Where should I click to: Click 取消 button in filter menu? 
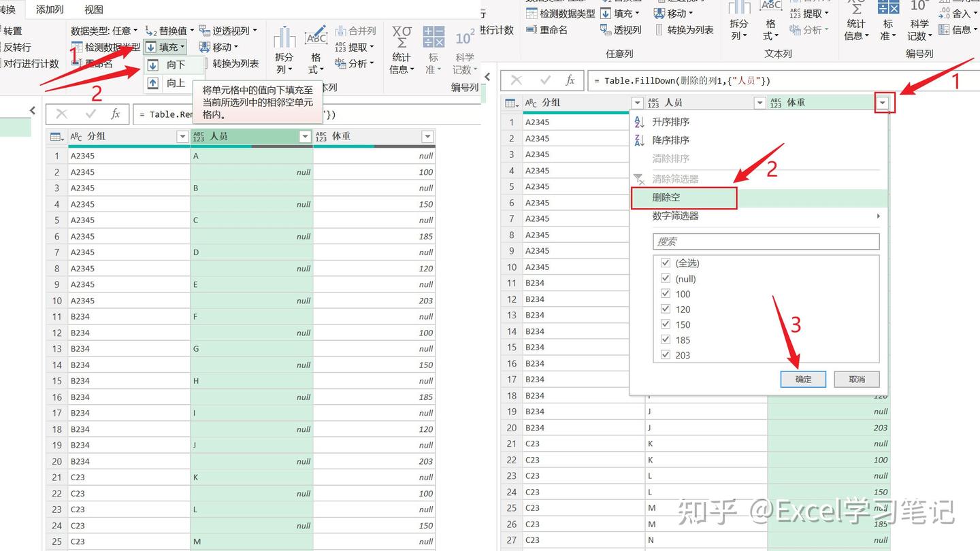pos(857,379)
